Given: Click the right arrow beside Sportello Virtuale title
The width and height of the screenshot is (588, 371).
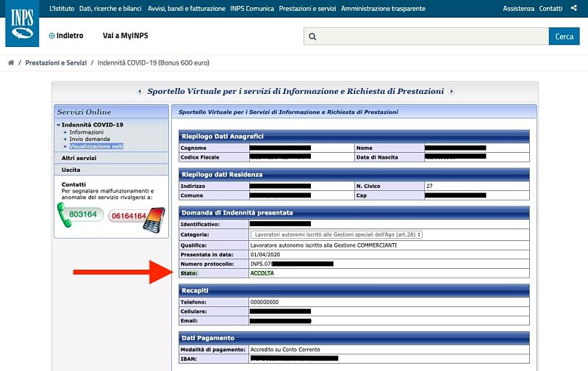Looking at the screenshot, I should [x=451, y=92].
